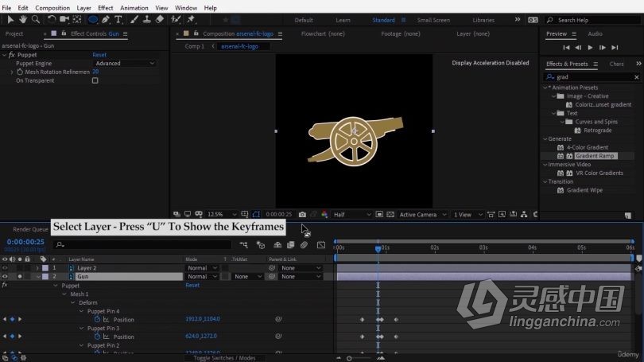Open Gun layer track matte None dropdown

pos(246,277)
